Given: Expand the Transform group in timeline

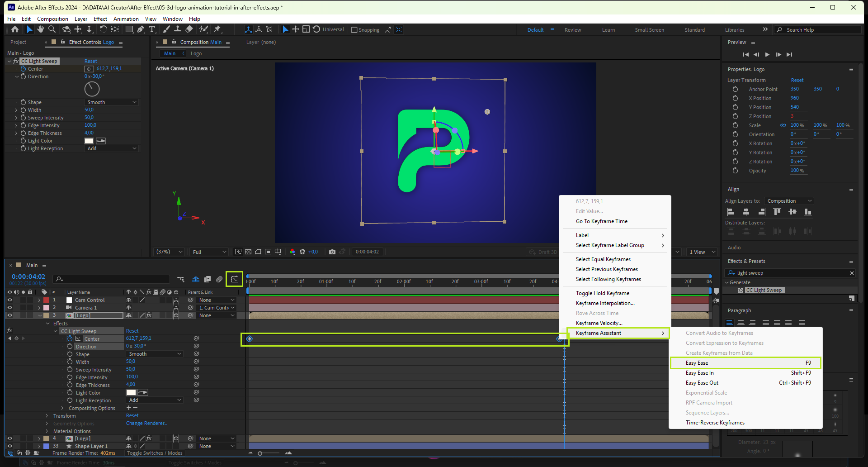Looking at the screenshot, I should click(47, 416).
